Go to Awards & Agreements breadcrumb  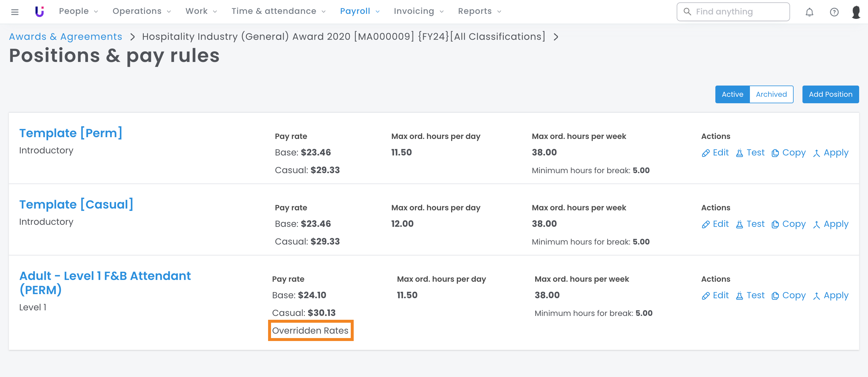point(65,36)
